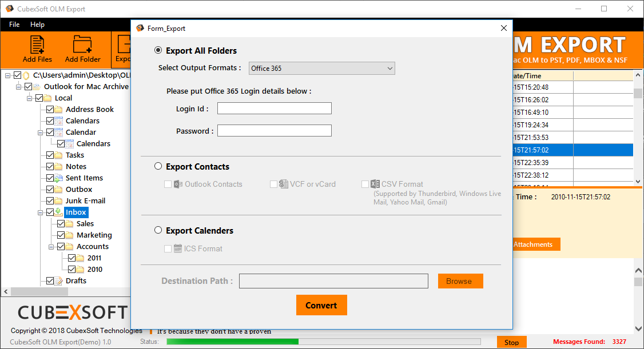Click the Browse button
Image resolution: width=644 pixels, height=349 pixels.
pyautogui.click(x=460, y=282)
